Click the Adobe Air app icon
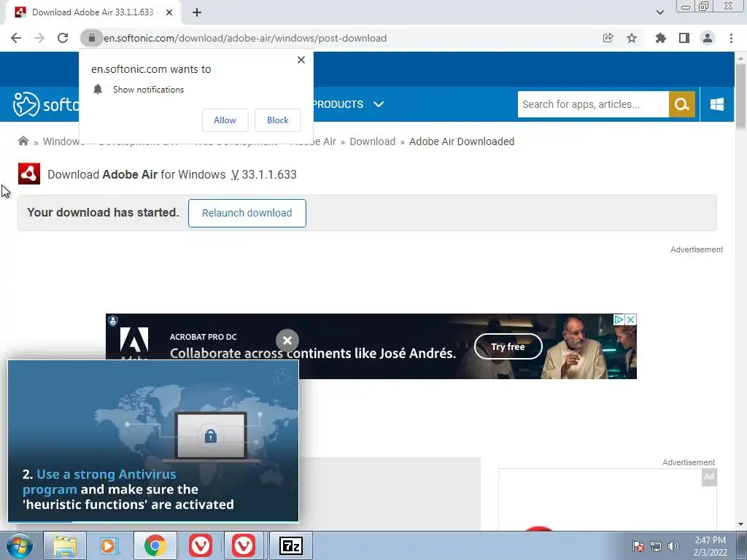This screenshot has height=560, width=747. [29, 174]
